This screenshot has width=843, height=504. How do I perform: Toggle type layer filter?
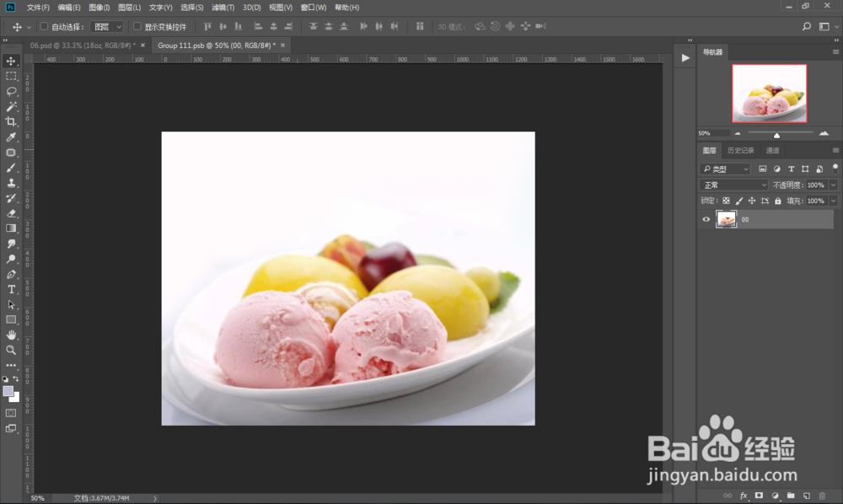pyautogui.click(x=791, y=169)
